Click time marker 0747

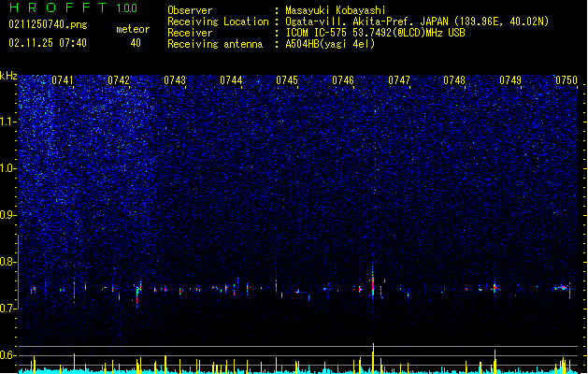399,80
